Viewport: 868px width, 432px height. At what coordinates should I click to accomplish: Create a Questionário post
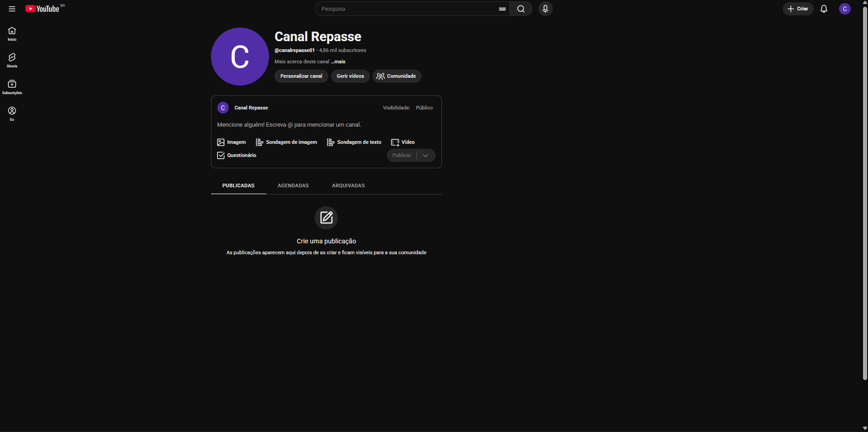237,155
